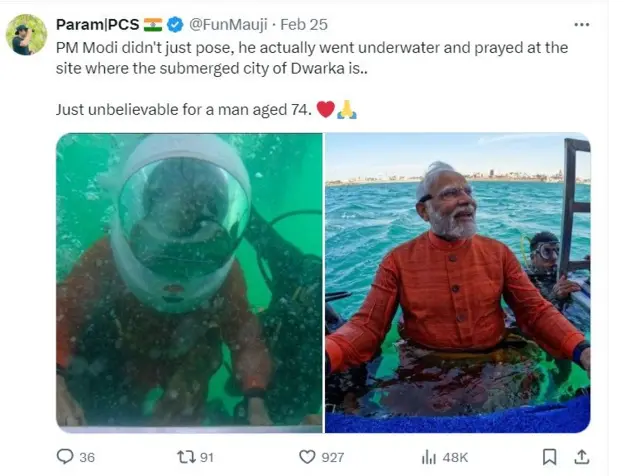
Task: Open the @FunMauji handle link
Action: [229, 24]
